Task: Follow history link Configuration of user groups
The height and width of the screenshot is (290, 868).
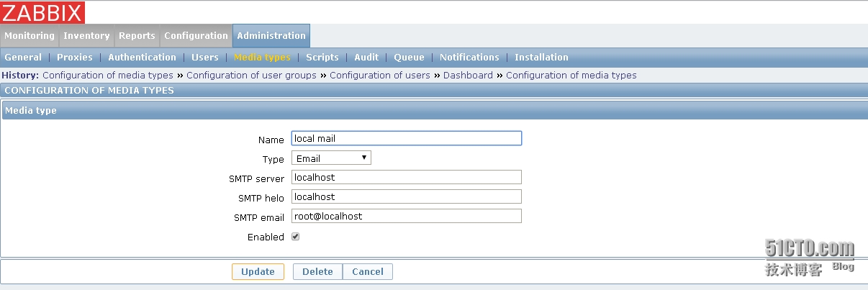Action: [251, 75]
